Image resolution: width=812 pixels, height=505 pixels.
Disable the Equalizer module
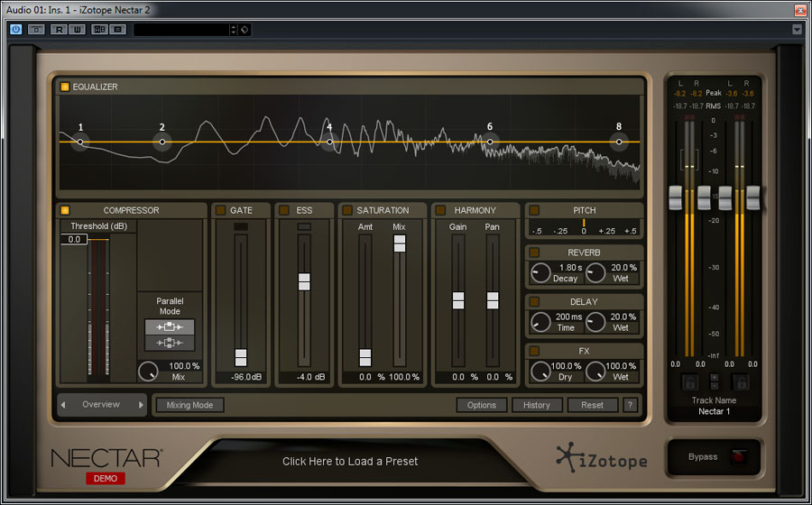coord(65,87)
